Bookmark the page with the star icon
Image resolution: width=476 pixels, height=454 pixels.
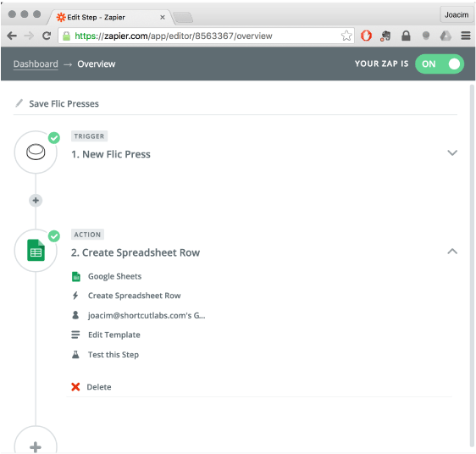346,36
